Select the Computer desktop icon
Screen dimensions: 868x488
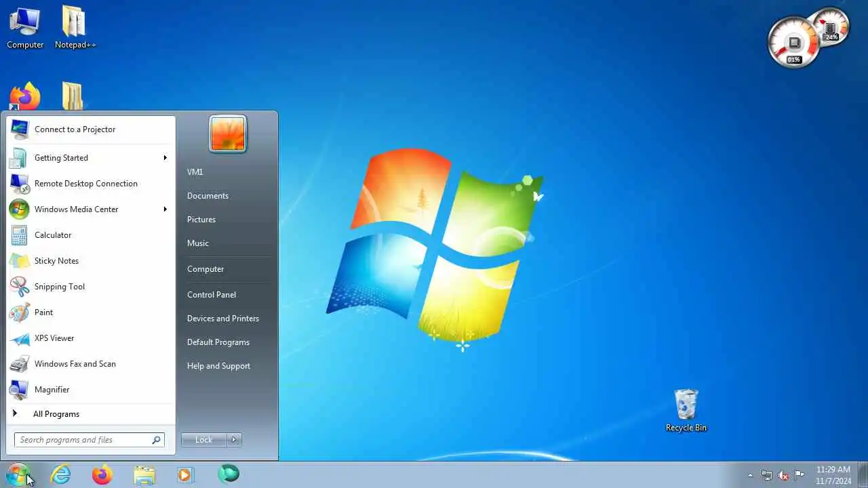pos(25,28)
